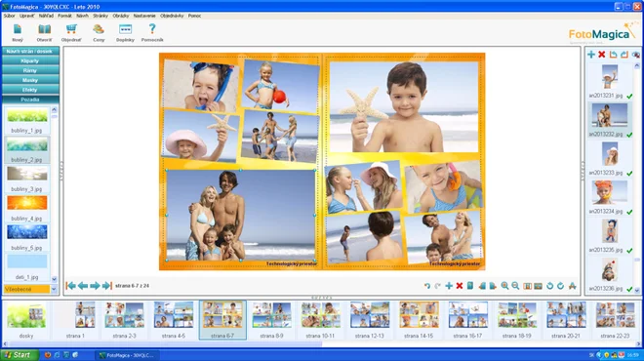Click the Klipartý button in the sidebar
The image size is (644, 361).
pyautogui.click(x=30, y=60)
